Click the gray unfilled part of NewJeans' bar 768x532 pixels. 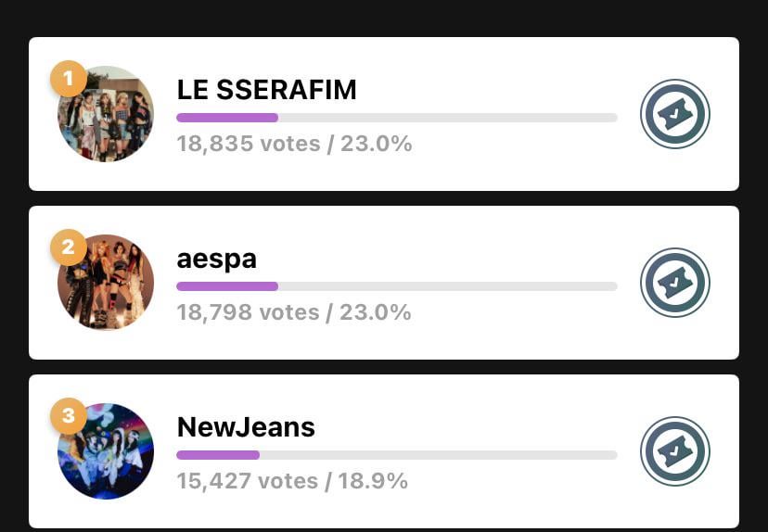[438, 455]
